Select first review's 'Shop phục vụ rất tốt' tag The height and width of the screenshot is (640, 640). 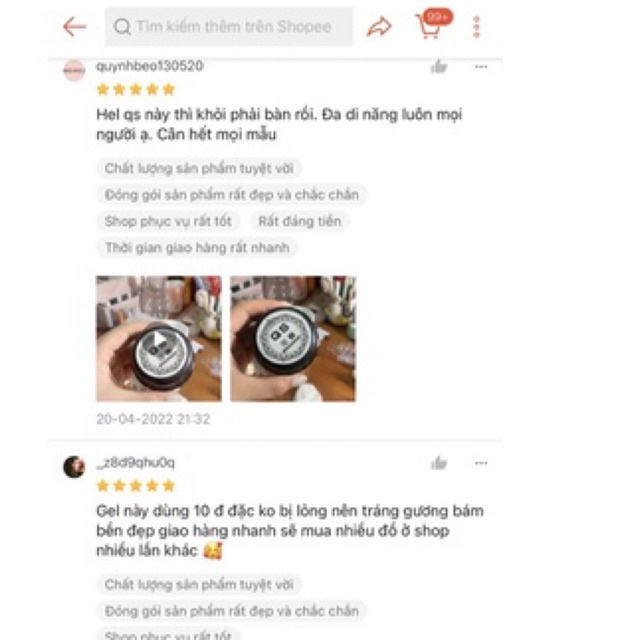[168, 221]
